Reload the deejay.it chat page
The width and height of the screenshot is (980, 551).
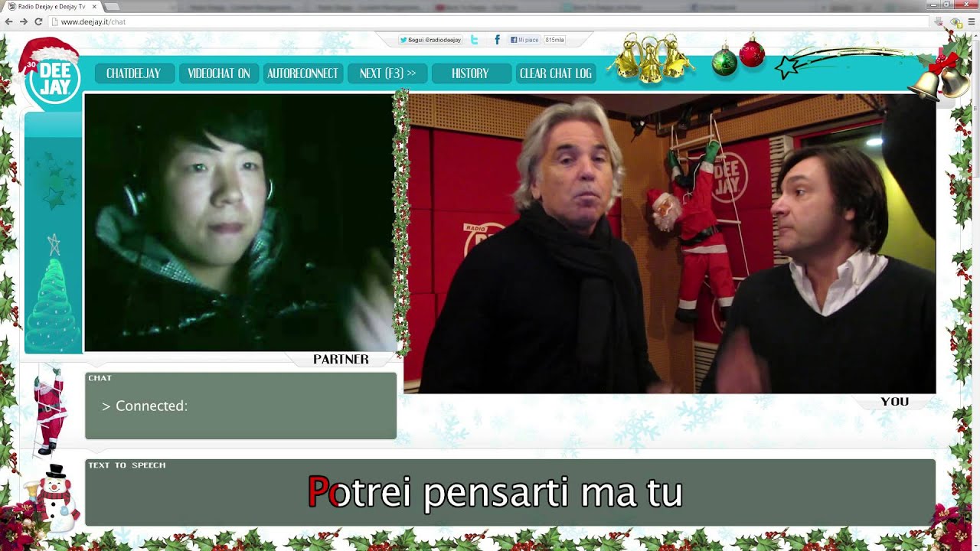[x=38, y=21]
